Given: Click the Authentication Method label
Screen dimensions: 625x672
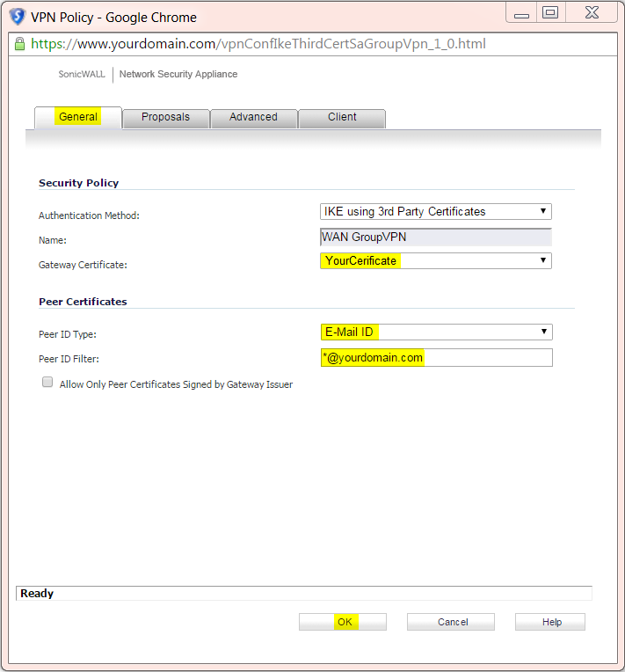Looking at the screenshot, I should tap(89, 215).
